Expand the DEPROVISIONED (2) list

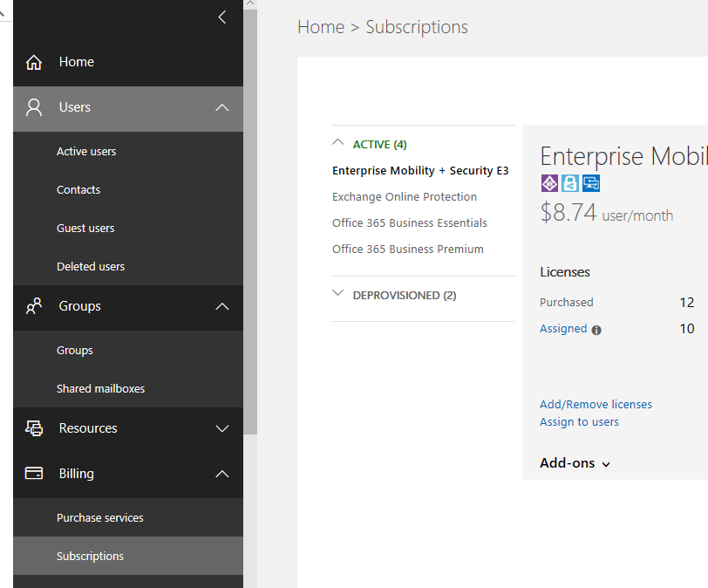click(x=337, y=293)
